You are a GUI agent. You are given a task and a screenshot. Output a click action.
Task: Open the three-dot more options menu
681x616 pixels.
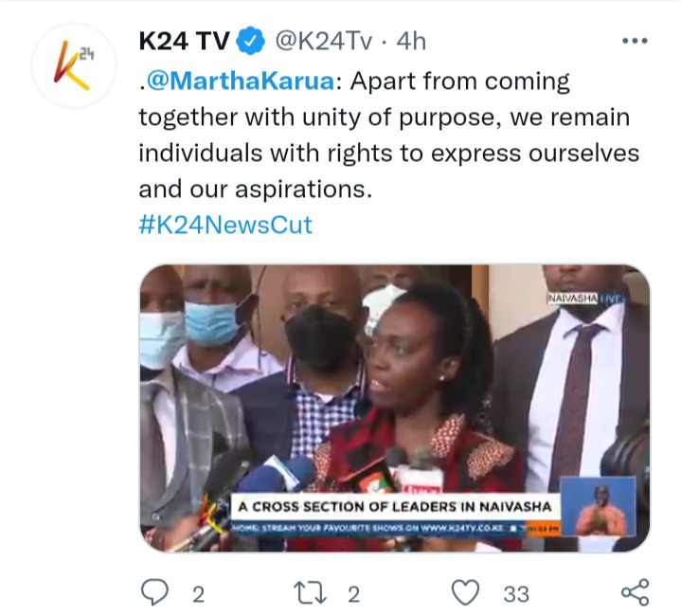pyautogui.click(x=635, y=42)
